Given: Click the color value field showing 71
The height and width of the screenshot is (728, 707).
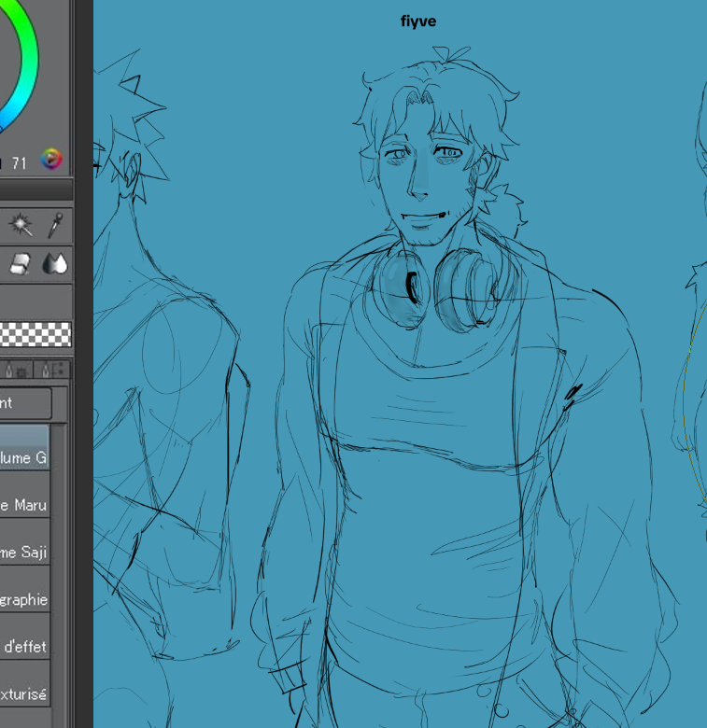Looking at the screenshot, I should pos(19,163).
